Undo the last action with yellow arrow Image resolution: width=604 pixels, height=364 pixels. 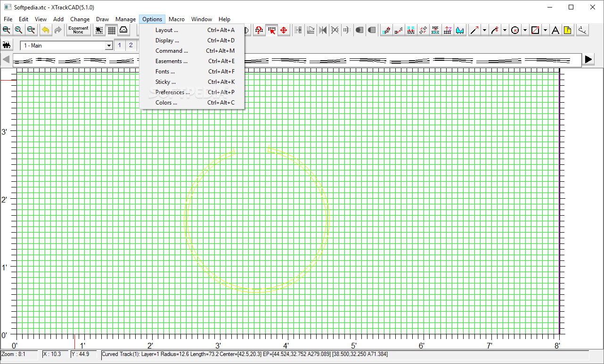[x=46, y=30]
